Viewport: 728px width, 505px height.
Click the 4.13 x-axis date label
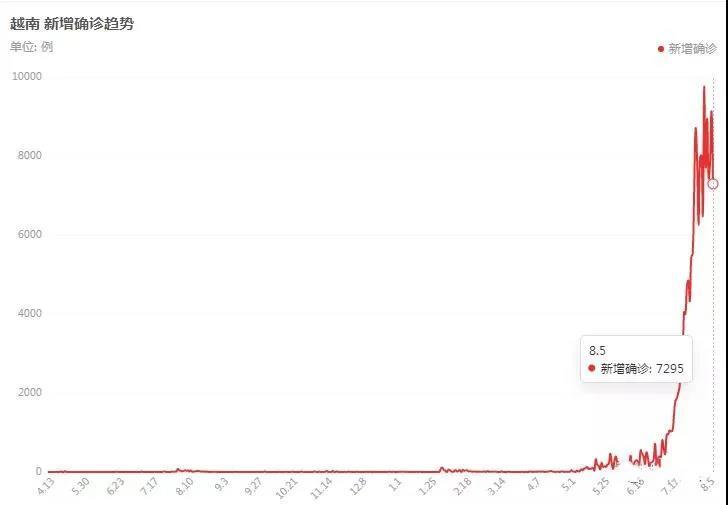click(x=48, y=487)
